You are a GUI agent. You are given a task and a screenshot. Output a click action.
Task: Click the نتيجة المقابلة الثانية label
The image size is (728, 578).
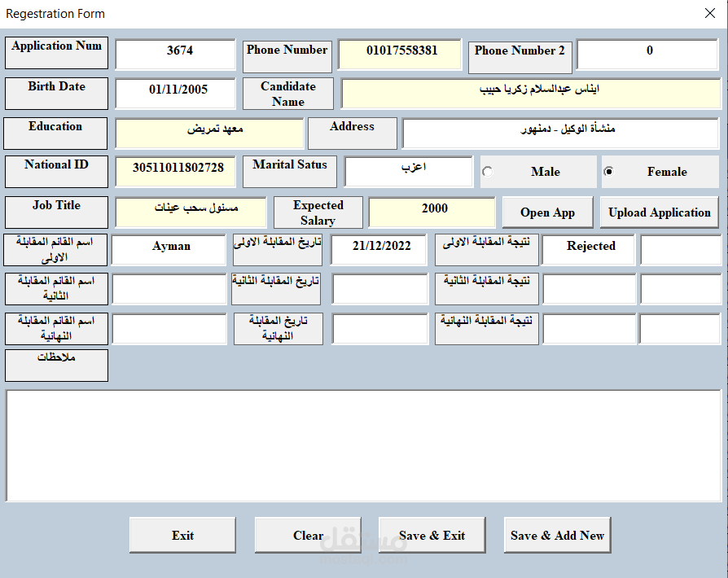(487, 289)
